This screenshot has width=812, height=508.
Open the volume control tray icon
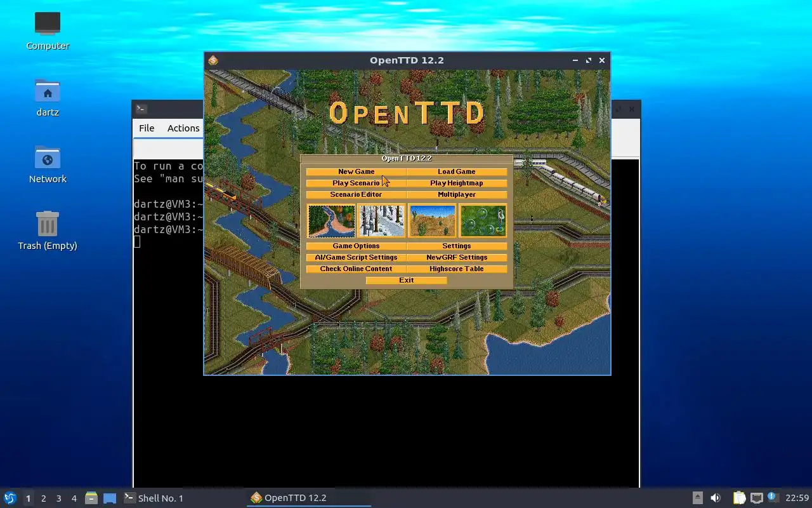click(716, 498)
